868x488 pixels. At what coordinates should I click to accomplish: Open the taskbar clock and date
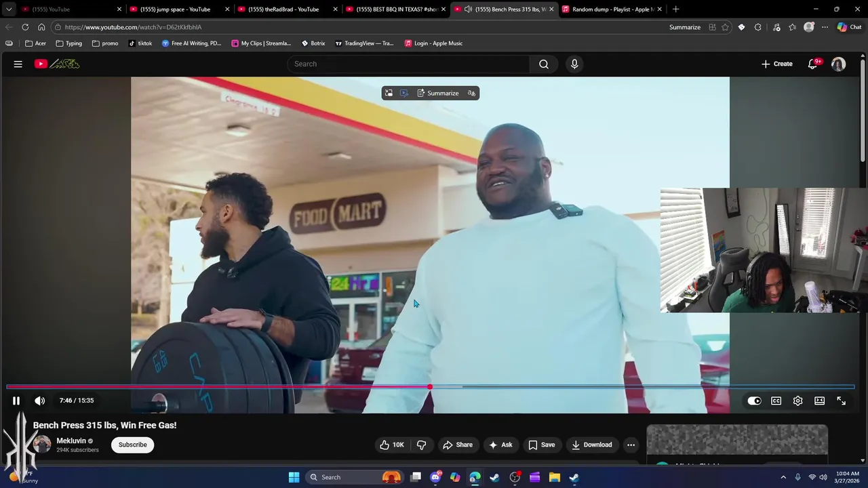(848, 477)
